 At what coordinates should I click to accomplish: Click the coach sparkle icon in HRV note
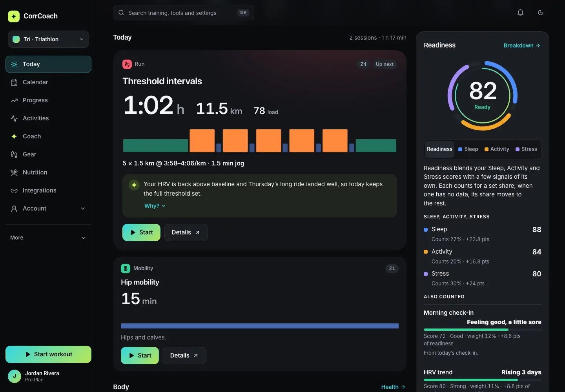tap(134, 185)
